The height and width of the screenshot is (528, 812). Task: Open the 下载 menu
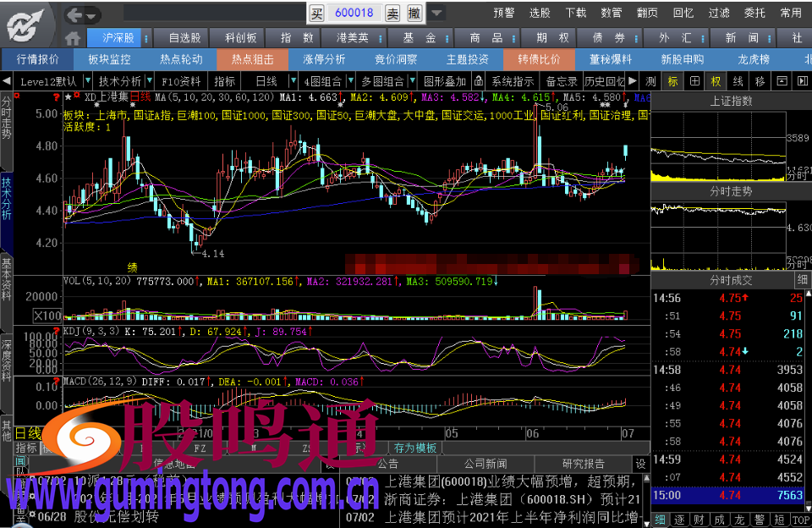click(x=576, y=13)
